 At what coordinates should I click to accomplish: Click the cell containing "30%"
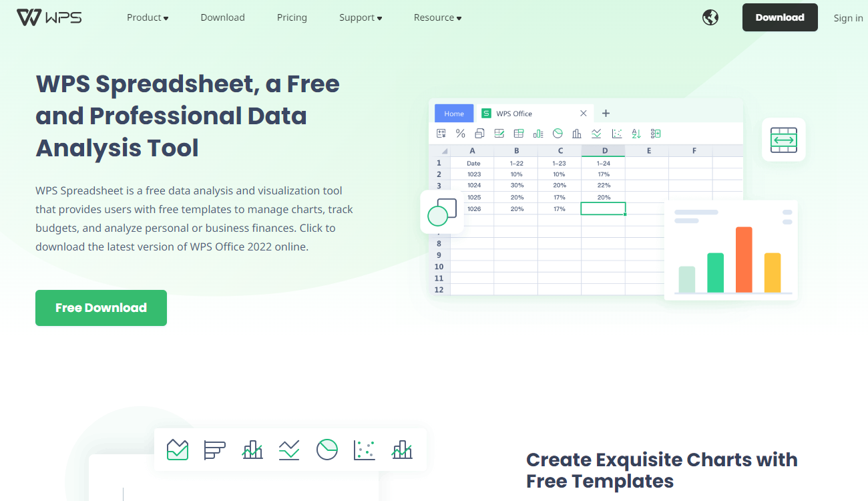point(516,186)
